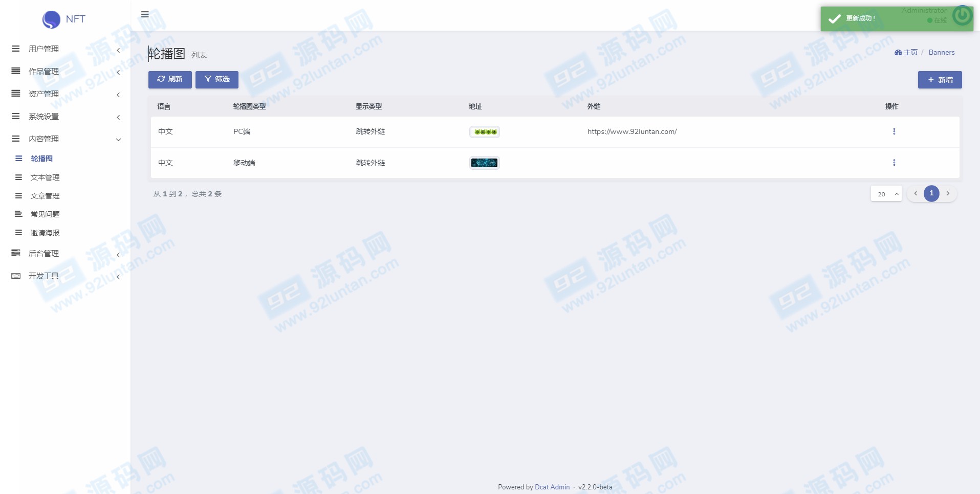Click 移动端 table cell
Viewport: 980px width, 494px height.
244,163
